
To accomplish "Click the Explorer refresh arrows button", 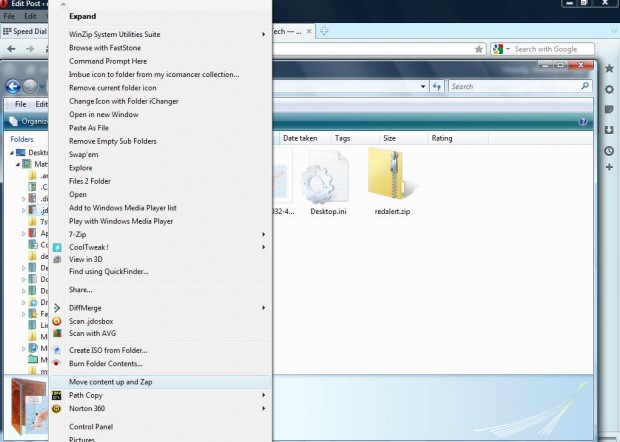I will [x=435, y=87].
